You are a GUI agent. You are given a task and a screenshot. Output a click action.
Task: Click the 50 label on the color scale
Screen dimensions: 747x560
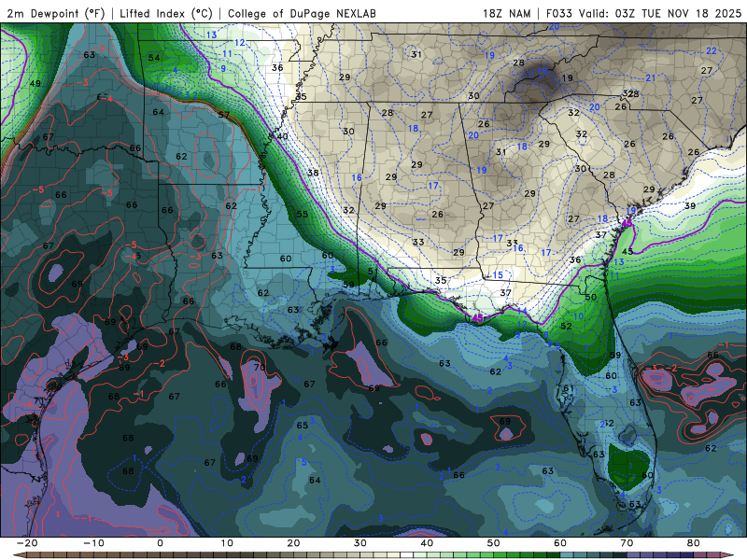pos(494,543)
